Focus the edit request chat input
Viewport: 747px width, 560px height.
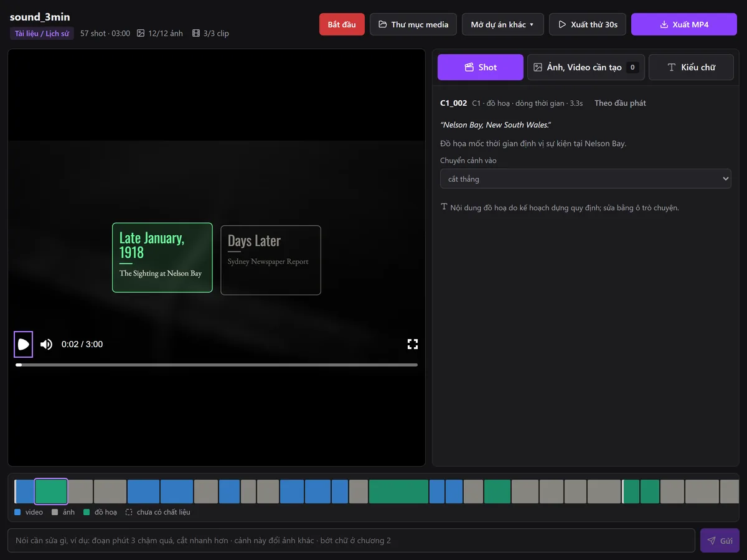coord(351,541)
